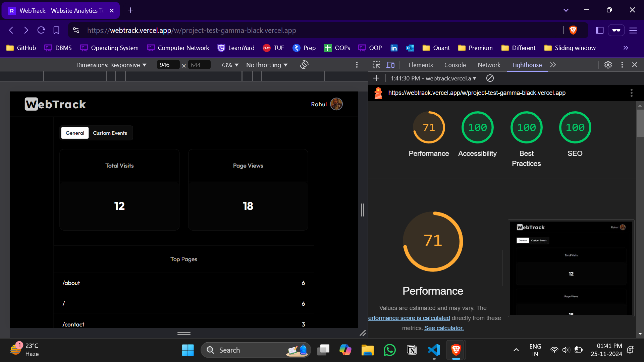
Task: Open the 73% zoom level dropdown
Action: [229, 65]
